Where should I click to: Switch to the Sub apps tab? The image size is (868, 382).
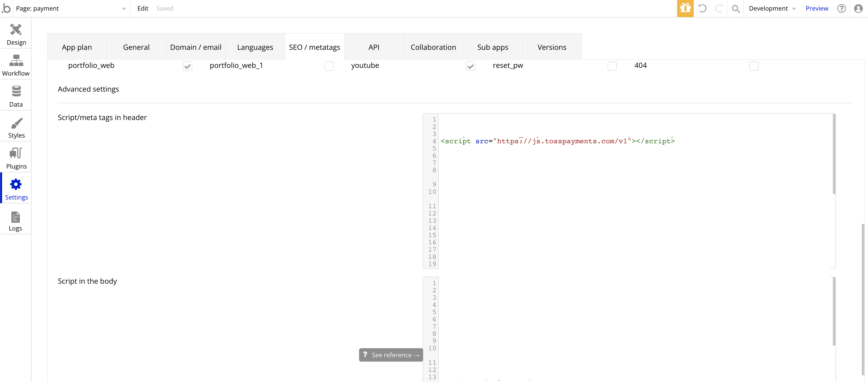(493, 47)
